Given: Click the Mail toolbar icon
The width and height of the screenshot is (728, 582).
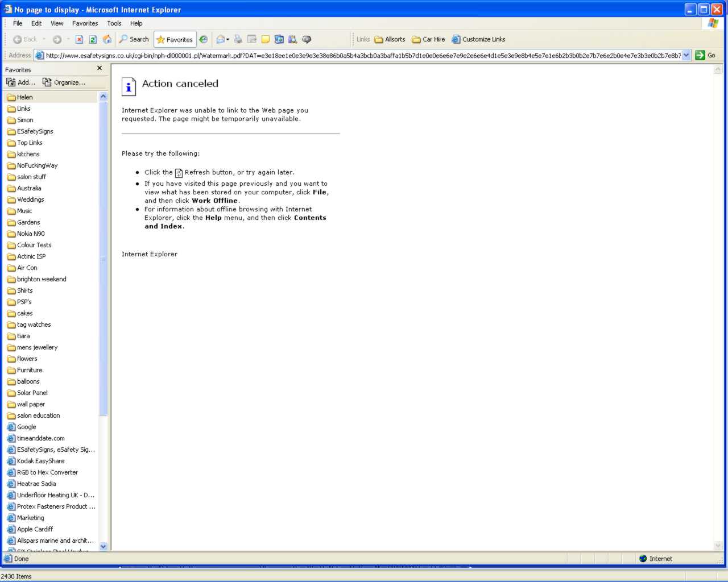Looking at the screenshot, I should point(222,39).
